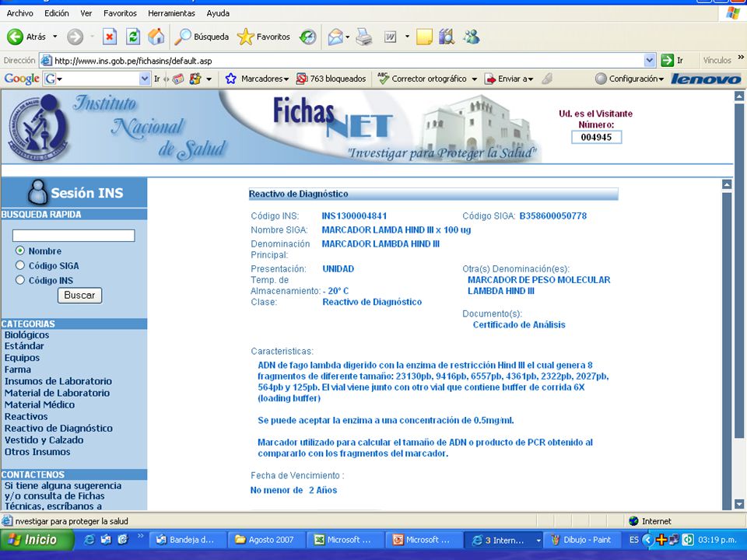
Task: Expand Vínculos links toolbar chevron
Action: tap(741, 57)
